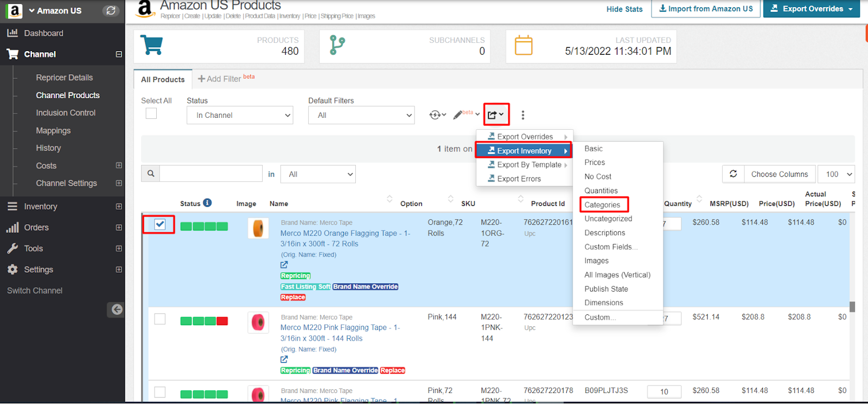The height and width of the screenshot is (405, 868).
Task: Uncheck the Orange Flagging Tape row checkbox
Action: click(x=159, y=224)
